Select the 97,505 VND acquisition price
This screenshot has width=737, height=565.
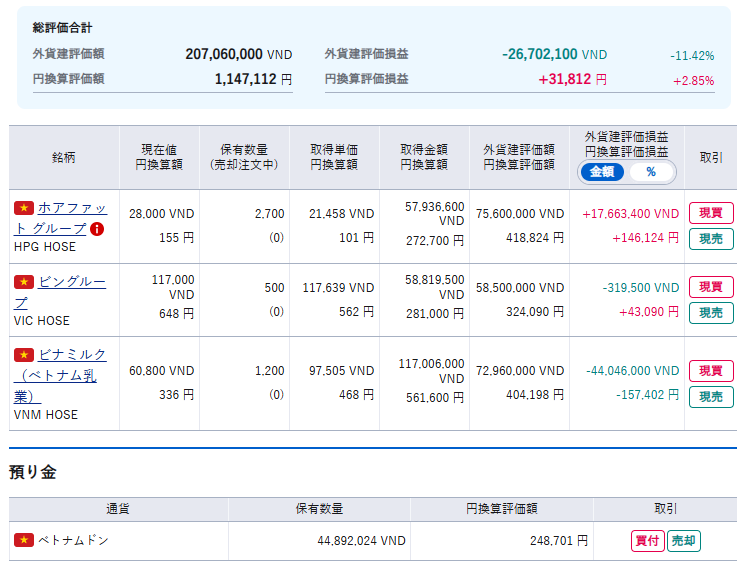[342, 371]
